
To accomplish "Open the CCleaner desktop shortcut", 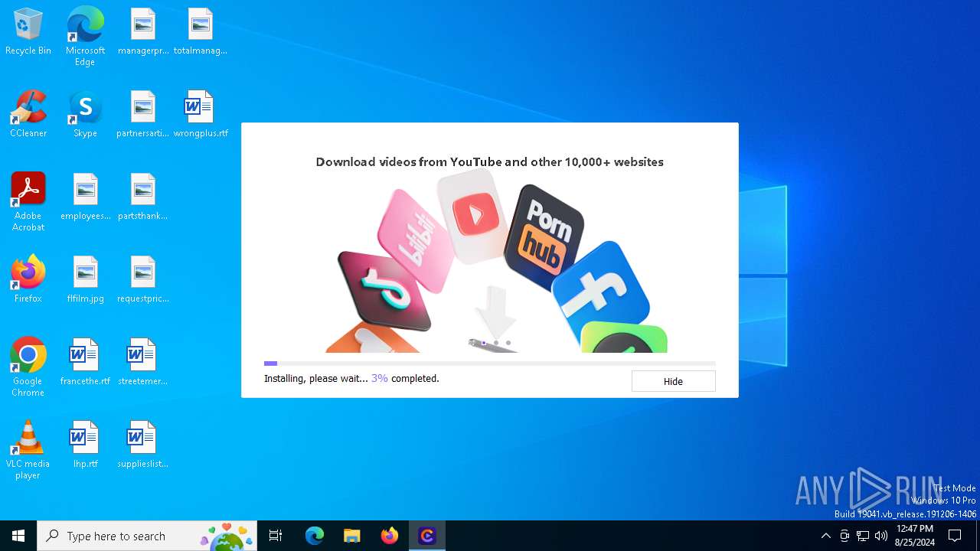I will [28, 114].
